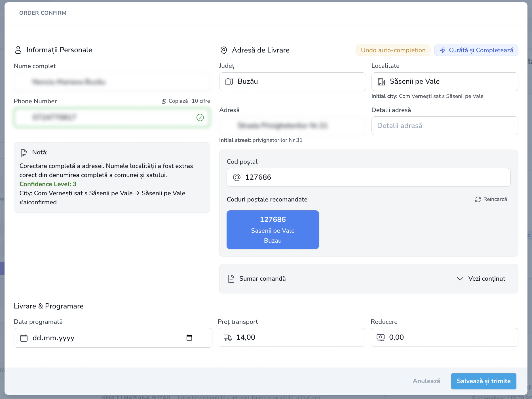Viewport: 532px width, 399px height.
Task: Click the '#aiconfirmed' tag in the note
Action: (x=38, y=202)
